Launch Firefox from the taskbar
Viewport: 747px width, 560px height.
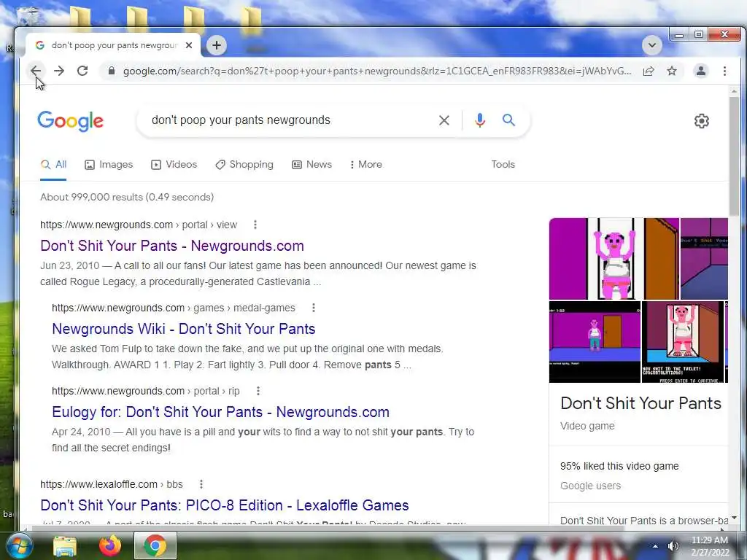coord(109,545)
